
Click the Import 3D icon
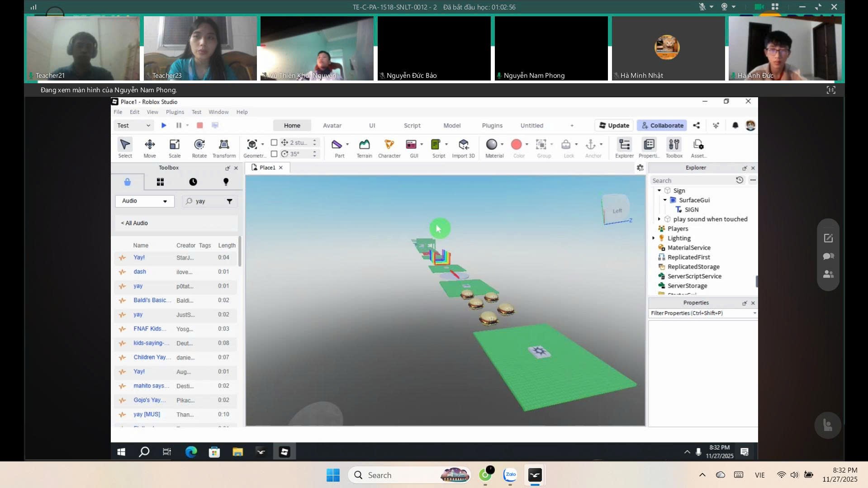tap(463, 148)
